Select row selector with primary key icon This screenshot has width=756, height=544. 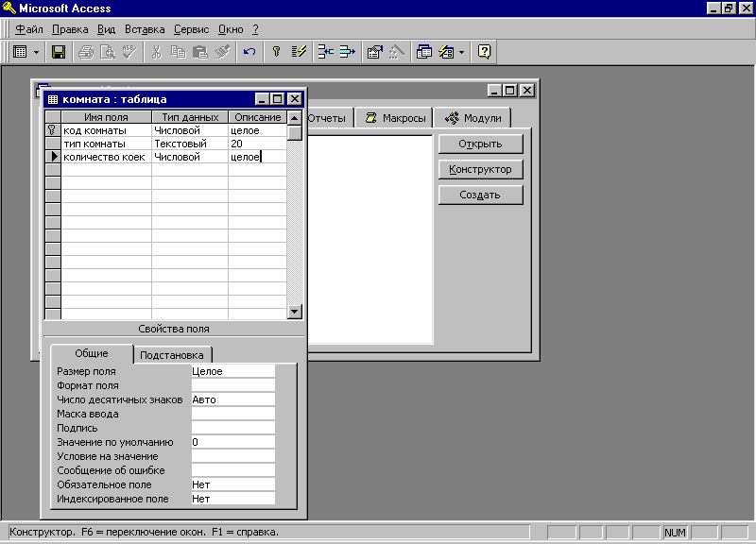click(53, 130)
